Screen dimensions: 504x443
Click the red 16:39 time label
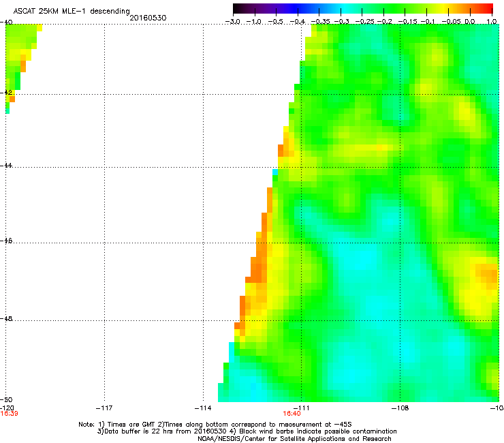pyautogui.click(x=9, y=414)
